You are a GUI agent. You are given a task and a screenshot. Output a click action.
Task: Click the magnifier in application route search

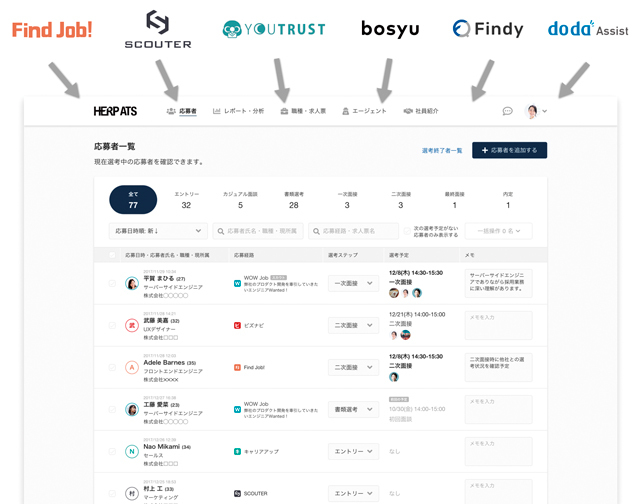coord(316,231)
